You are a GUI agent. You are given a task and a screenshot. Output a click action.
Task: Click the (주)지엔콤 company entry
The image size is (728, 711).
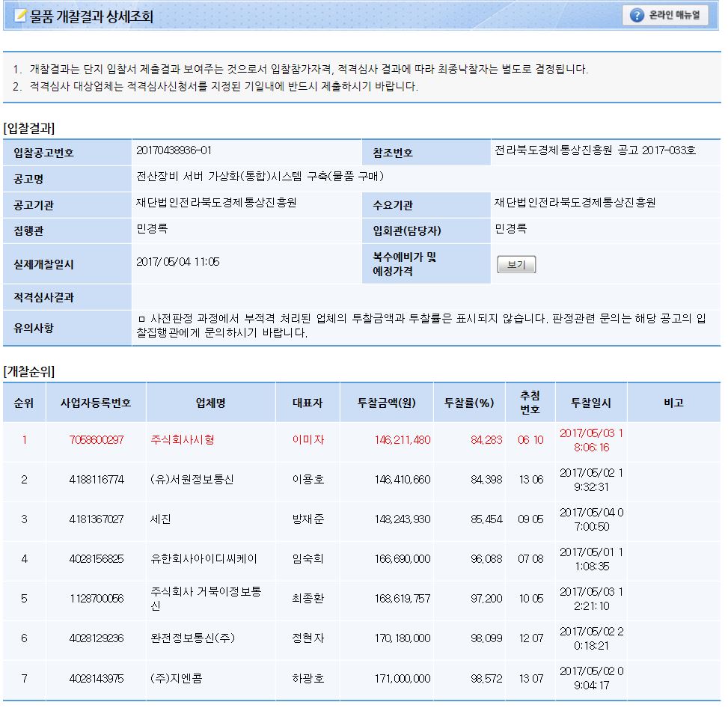point(177,679)
